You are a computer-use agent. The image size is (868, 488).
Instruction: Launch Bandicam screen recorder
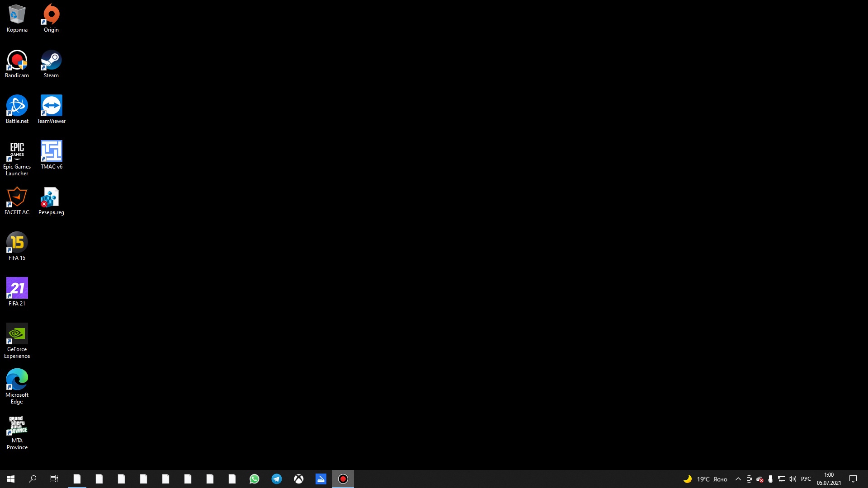coord(16,62)
